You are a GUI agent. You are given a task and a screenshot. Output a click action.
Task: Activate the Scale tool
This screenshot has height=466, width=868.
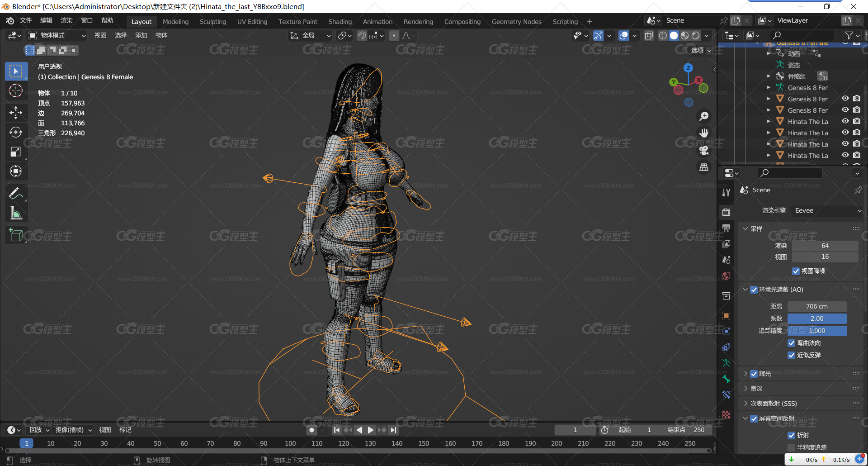(16, 152)
